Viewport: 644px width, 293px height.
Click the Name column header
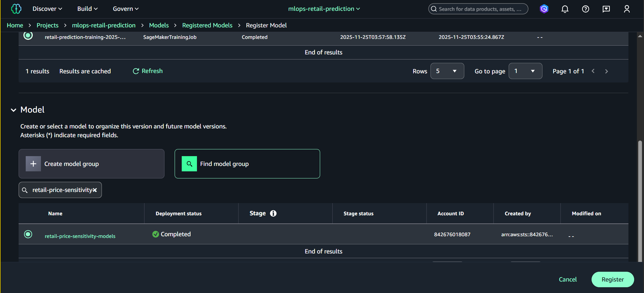55,214
